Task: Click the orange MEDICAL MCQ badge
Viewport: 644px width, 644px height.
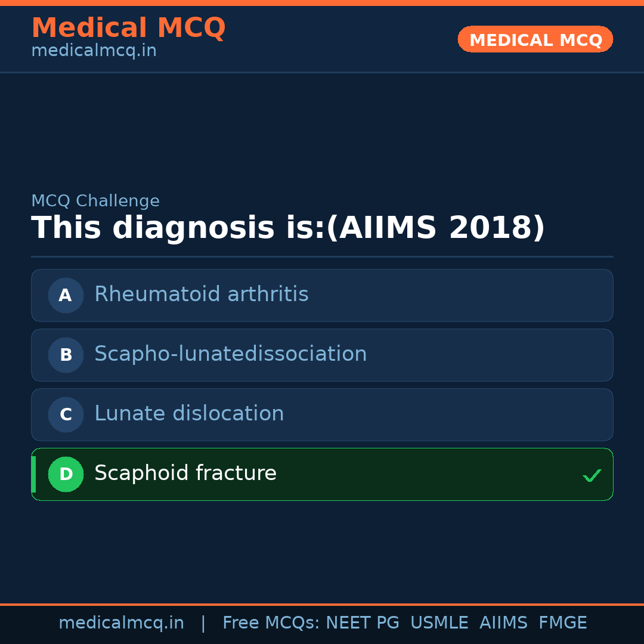Action: [x=535, y=39]
